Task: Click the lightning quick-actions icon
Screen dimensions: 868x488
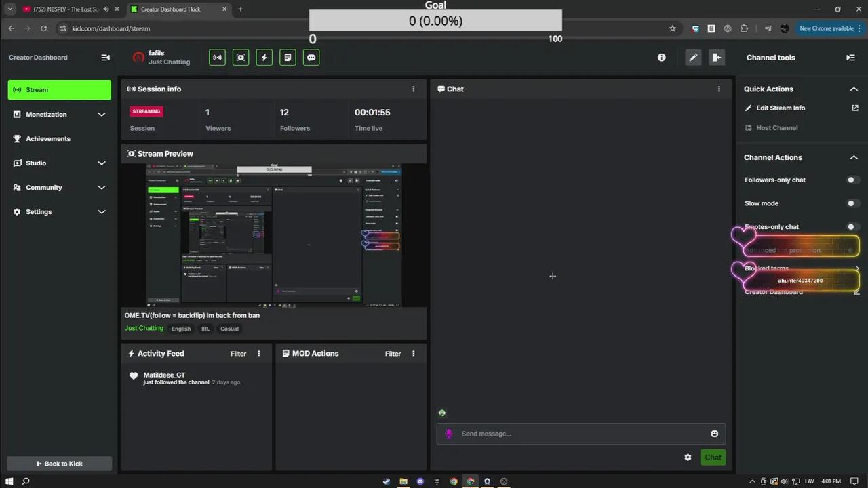Action: pyautogui.click(x=264, y=57)
